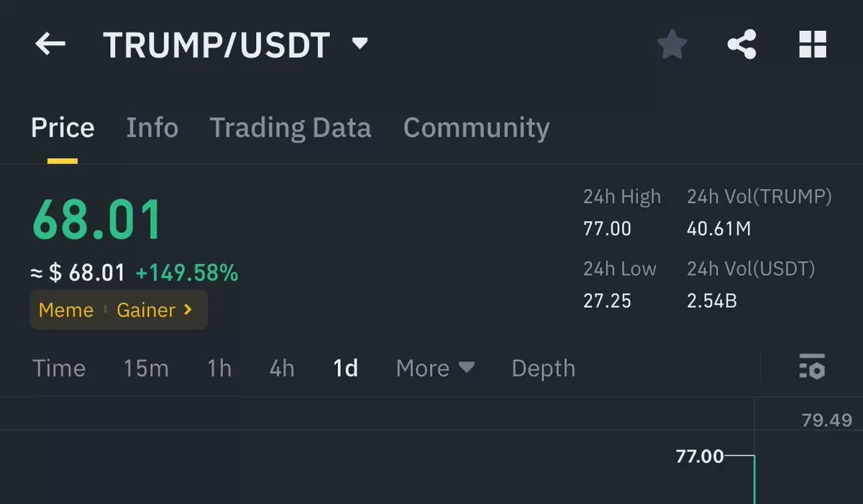Select the Time chart interval
This screenshot has width=863, height=504.
(x=59, y=368)
